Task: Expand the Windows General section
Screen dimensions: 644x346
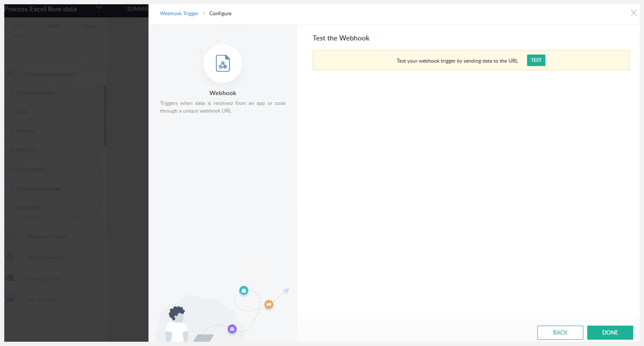Action: (97, 236)
